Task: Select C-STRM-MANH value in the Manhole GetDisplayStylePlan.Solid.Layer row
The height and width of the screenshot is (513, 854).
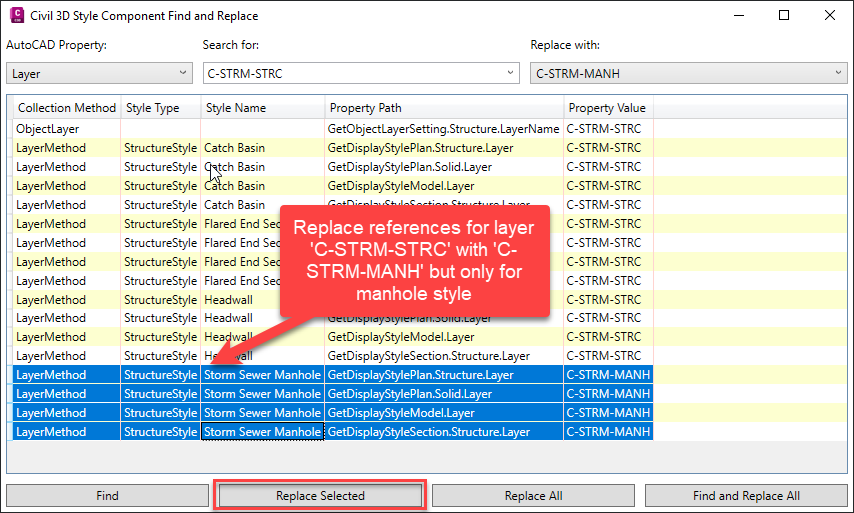Action: (x=608, y=394)
